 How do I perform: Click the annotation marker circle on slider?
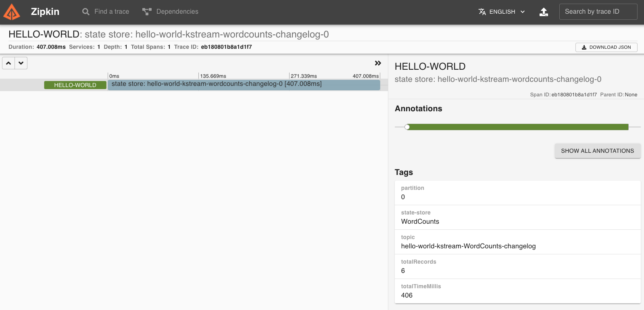[407, 127]
